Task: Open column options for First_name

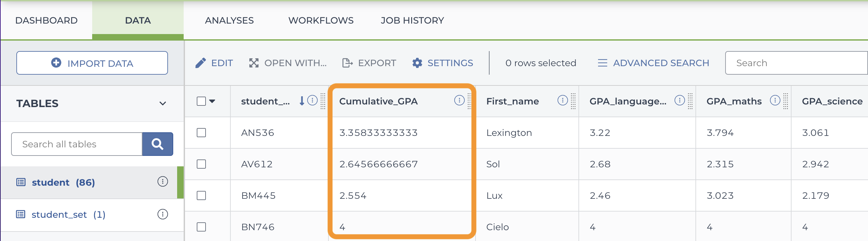Action: coord(563,100)
